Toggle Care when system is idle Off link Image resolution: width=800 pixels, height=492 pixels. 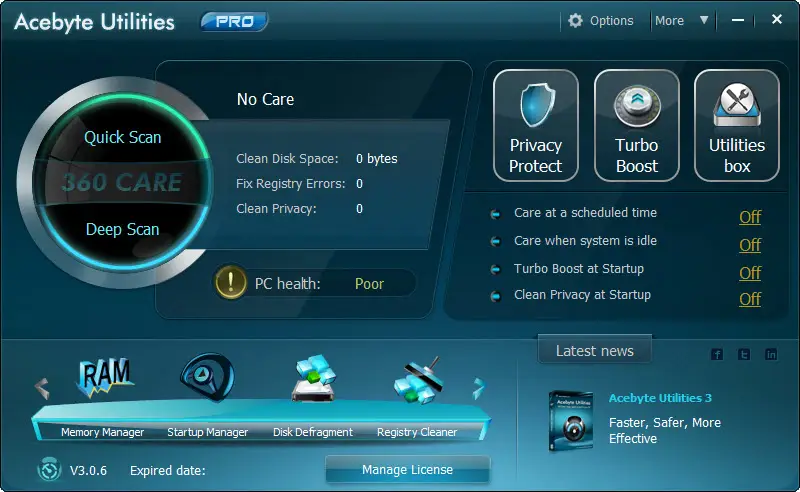750,245
